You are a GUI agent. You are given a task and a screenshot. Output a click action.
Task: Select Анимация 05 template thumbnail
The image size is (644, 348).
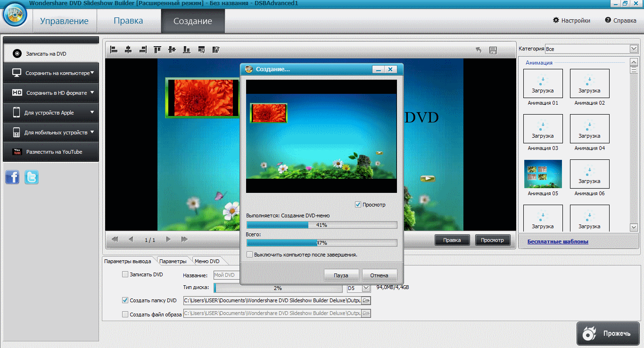(x=543, y=174)
